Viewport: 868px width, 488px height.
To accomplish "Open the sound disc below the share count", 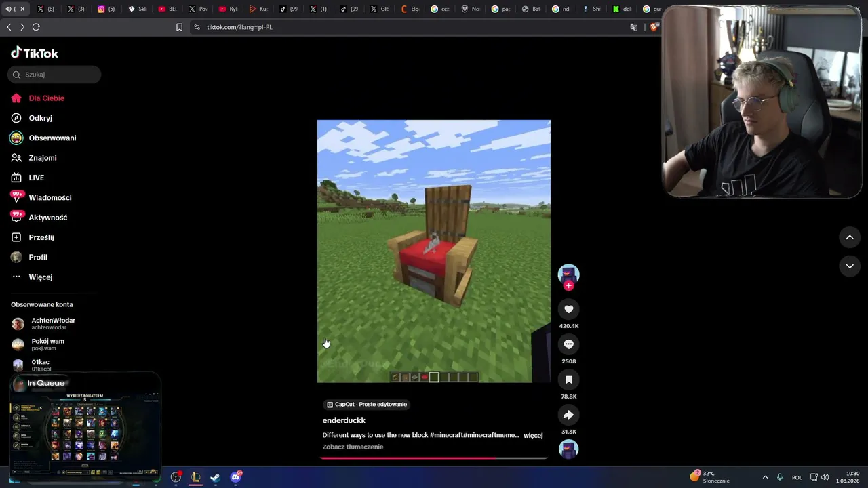I will [568, 449].
